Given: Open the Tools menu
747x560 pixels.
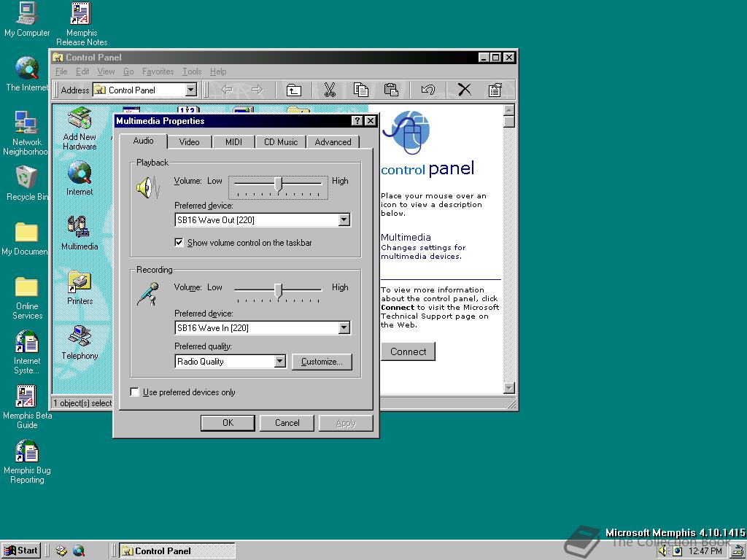Looking at the screenshot, I should click(192, 71).
